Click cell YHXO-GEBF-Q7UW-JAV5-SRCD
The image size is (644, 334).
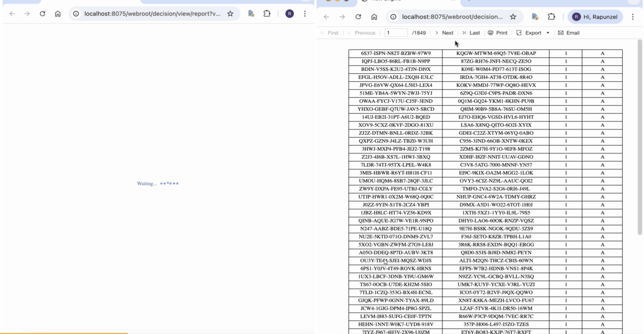395,109
